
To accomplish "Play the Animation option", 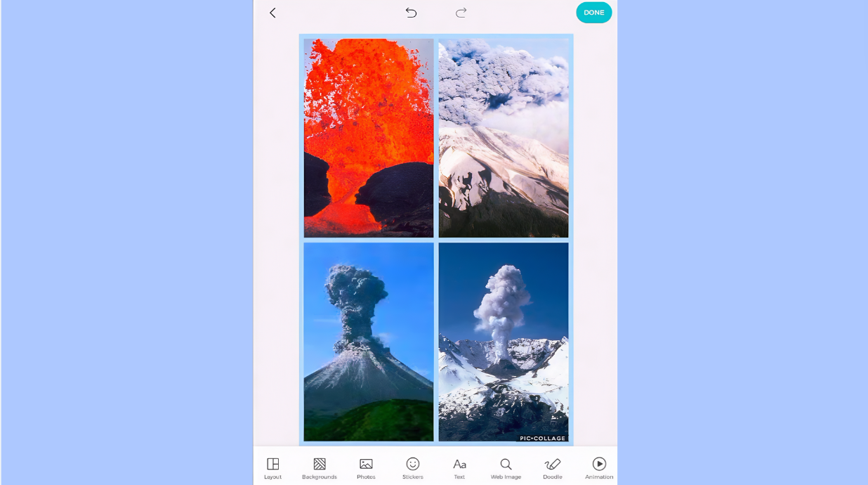I will (599, 467).
